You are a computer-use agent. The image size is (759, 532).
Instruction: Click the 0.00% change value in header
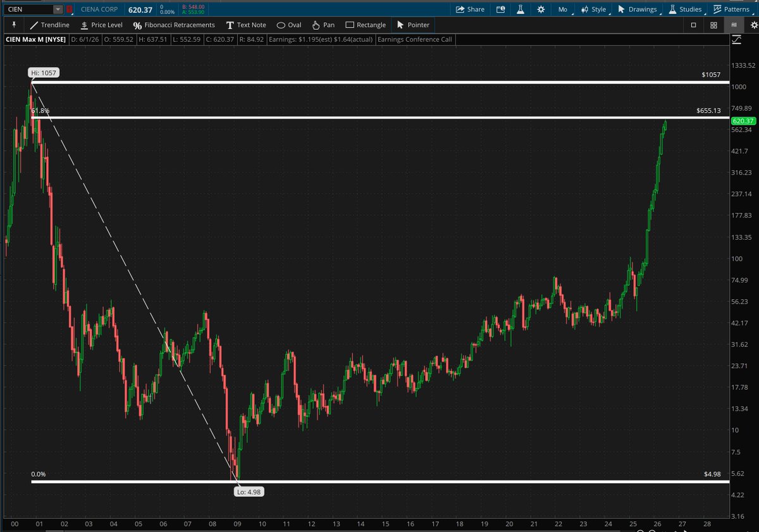point(168,13)
